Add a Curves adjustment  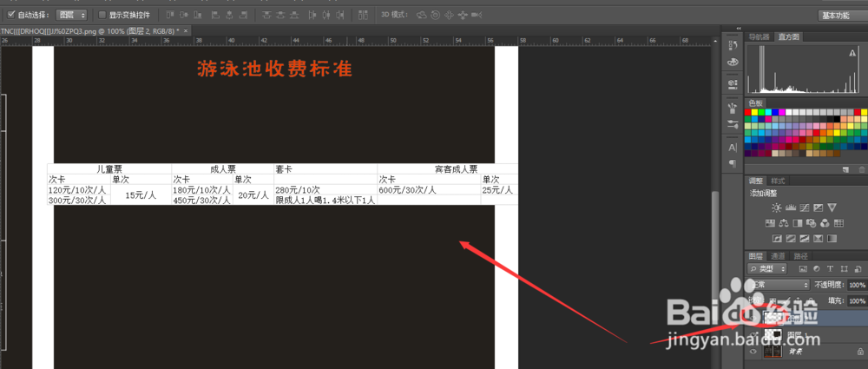click(805, 208)
